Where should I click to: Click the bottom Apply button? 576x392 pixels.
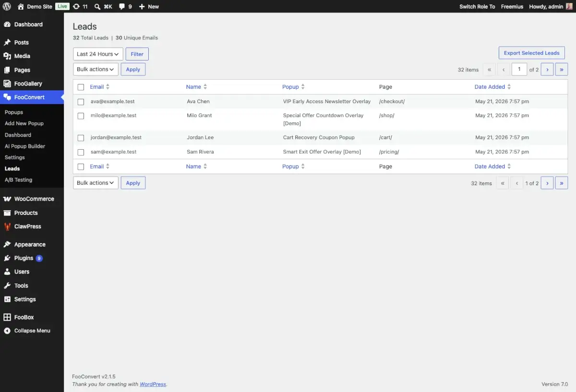[x=133, y=183]
